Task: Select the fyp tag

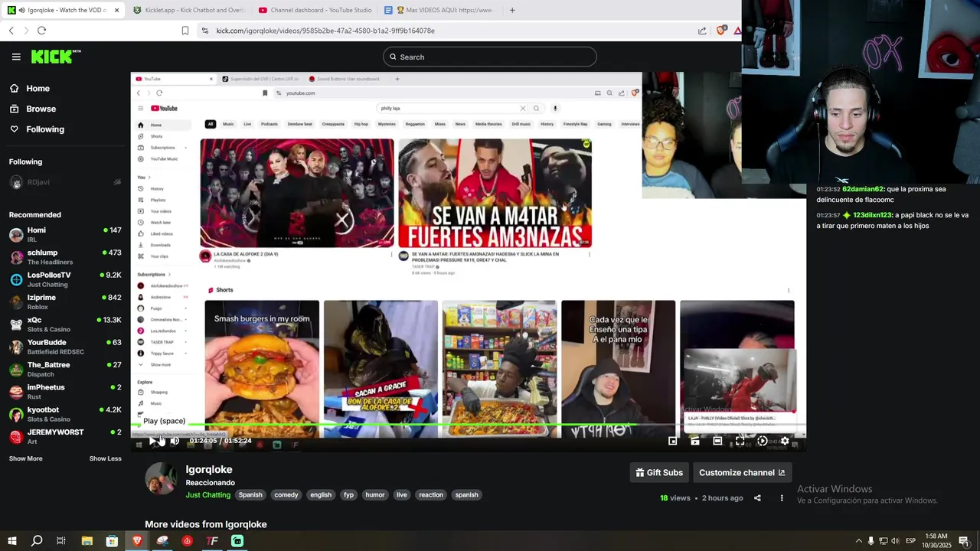Action: pyautogui.click(x=348, y=495)
